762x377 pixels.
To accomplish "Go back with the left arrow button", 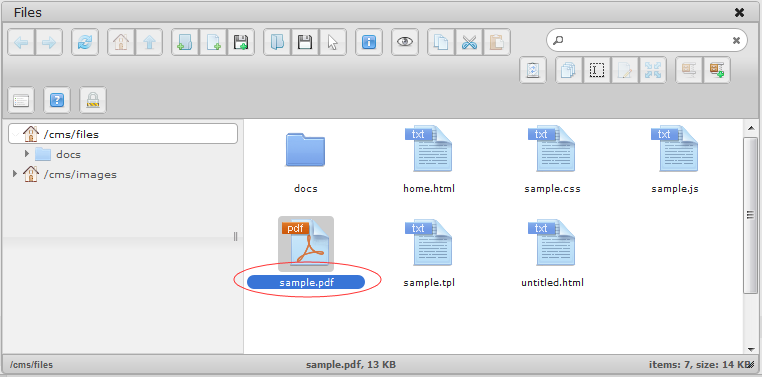I will pos(21,42).
